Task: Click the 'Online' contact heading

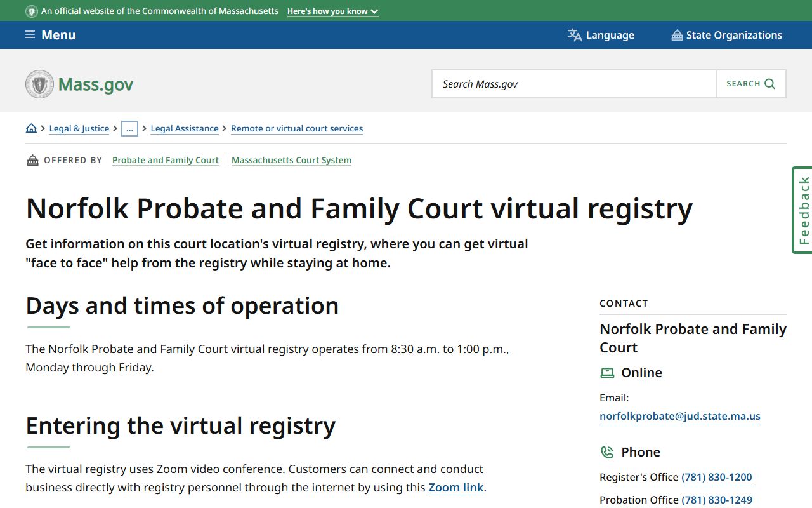Action: (x=641, y=373)
